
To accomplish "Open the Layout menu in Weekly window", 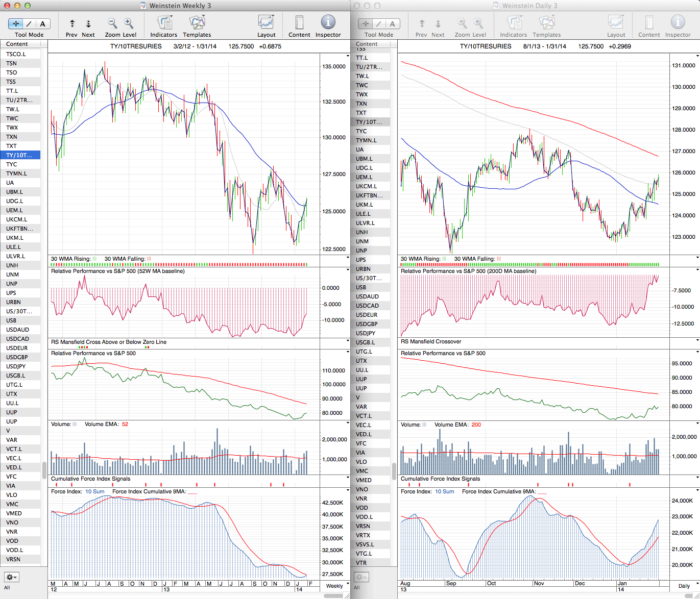I will click(x=266, y=23).
